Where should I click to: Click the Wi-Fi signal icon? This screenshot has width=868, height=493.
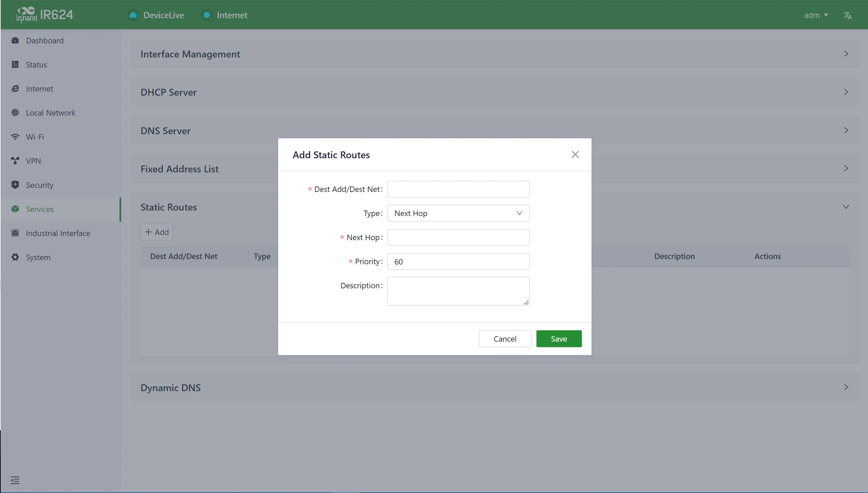[15, 137]
